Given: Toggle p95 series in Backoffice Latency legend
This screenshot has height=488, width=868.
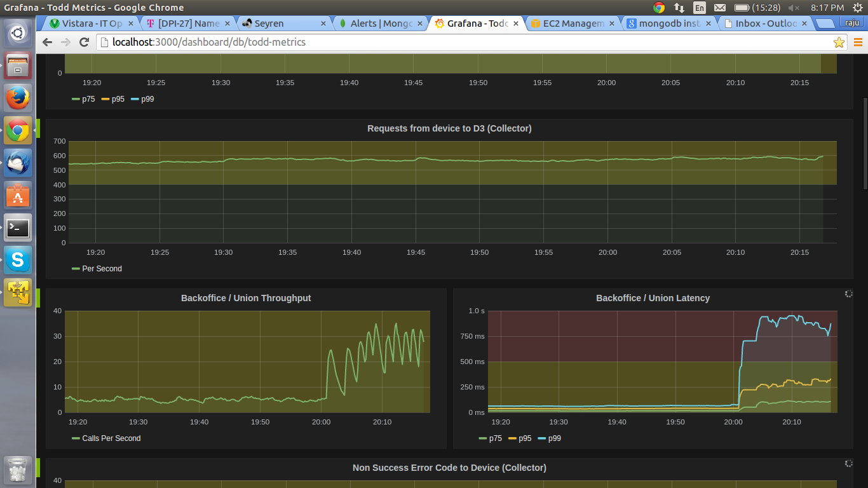Looking at the screenshot, I should click(x=525, y=438).
